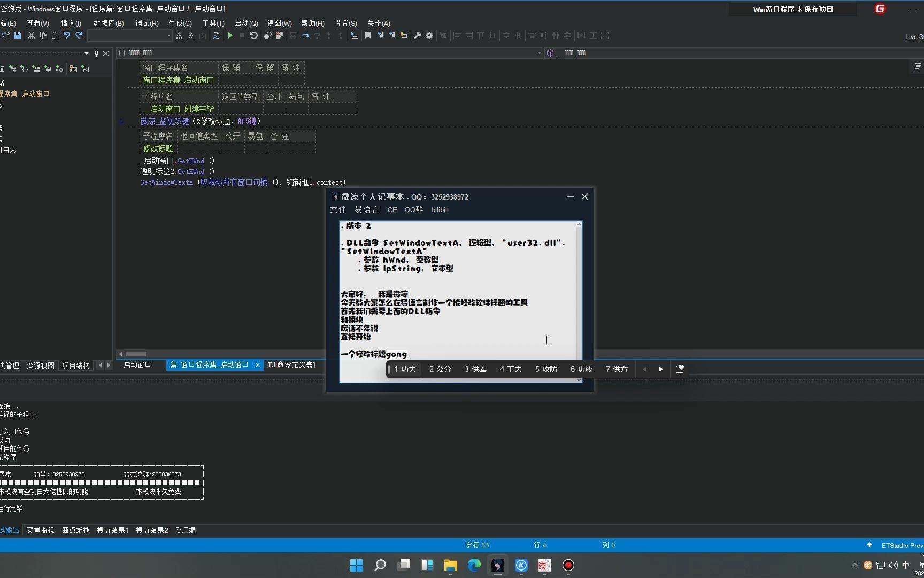This screenshot has width=924, height=578.
Task: Click the Redo arrow icon
Action: (79, 35)
